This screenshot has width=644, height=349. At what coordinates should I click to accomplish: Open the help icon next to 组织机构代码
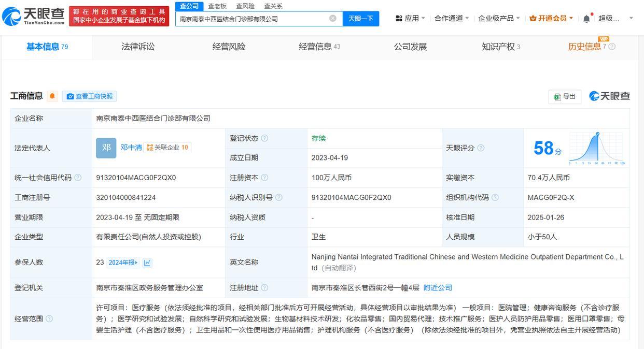(495, 197)
